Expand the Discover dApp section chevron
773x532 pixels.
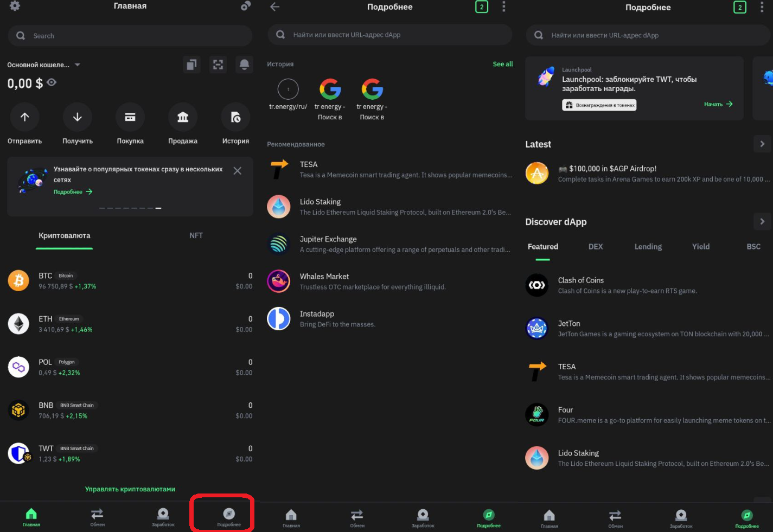pos(762,221)
